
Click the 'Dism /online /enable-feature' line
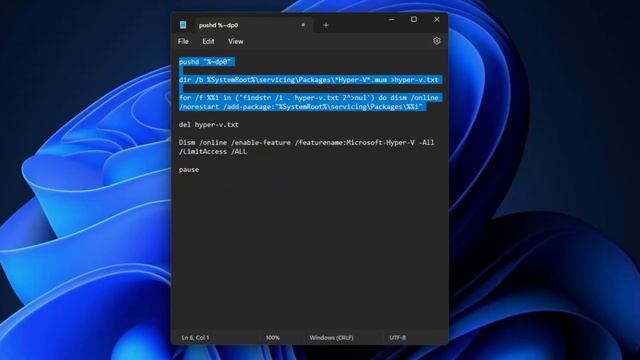(307, 142)
